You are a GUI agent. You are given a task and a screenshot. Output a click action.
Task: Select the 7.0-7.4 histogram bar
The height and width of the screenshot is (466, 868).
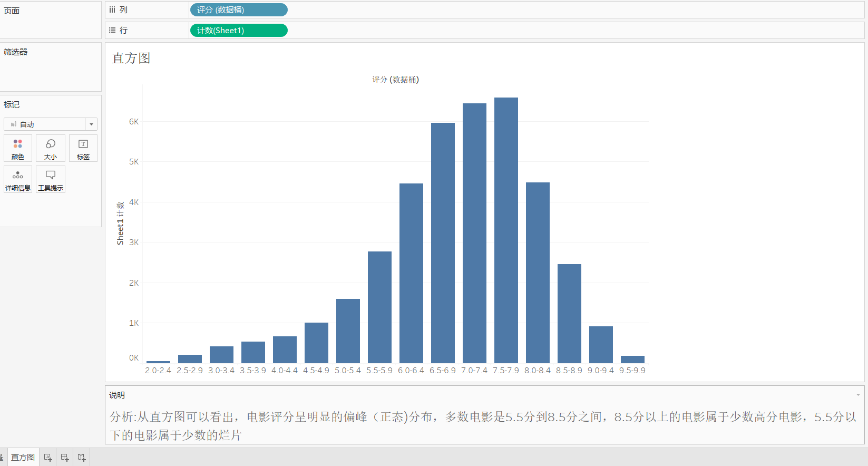474,233
